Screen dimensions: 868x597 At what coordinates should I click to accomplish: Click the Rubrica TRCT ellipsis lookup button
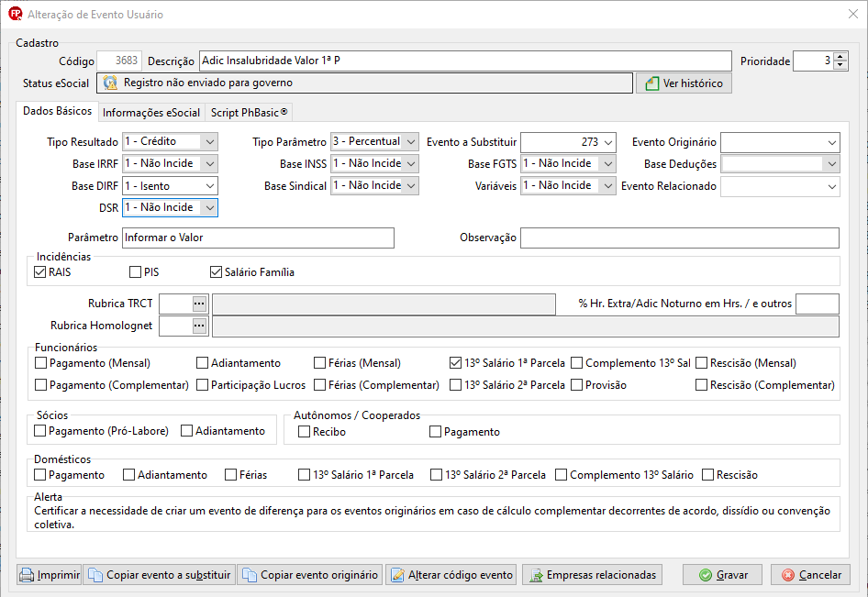point(199,304)
